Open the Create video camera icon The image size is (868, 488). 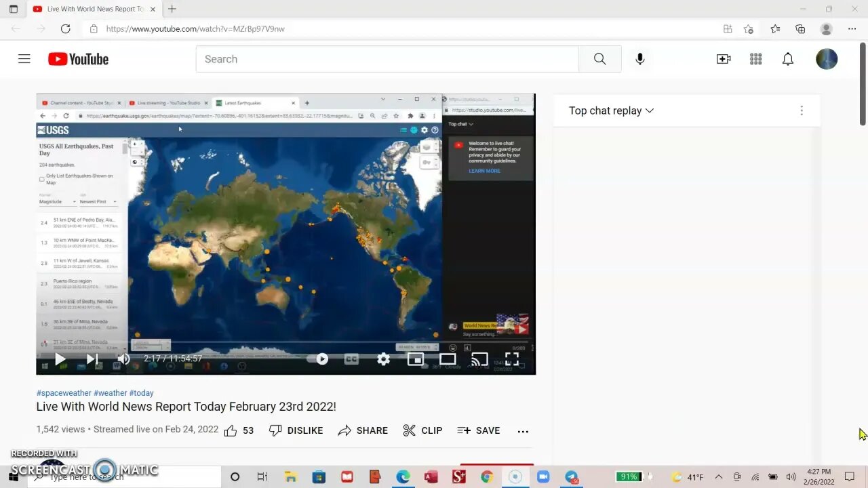coord(724,59)
